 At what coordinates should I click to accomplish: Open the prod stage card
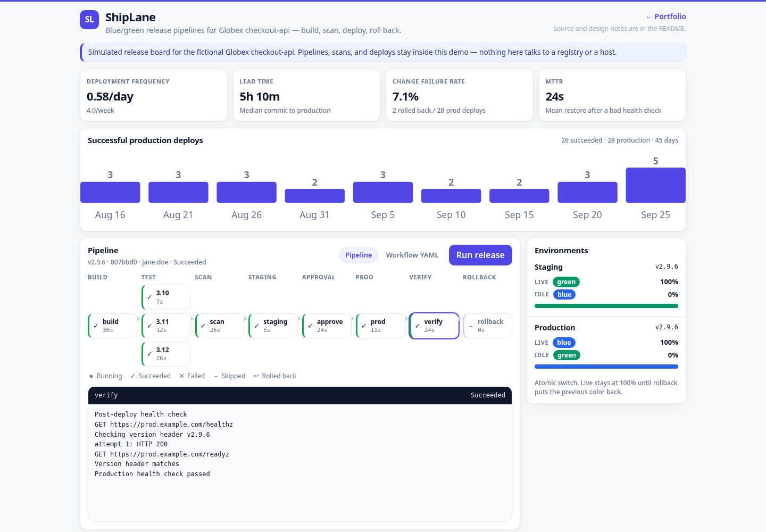[380, 326]
